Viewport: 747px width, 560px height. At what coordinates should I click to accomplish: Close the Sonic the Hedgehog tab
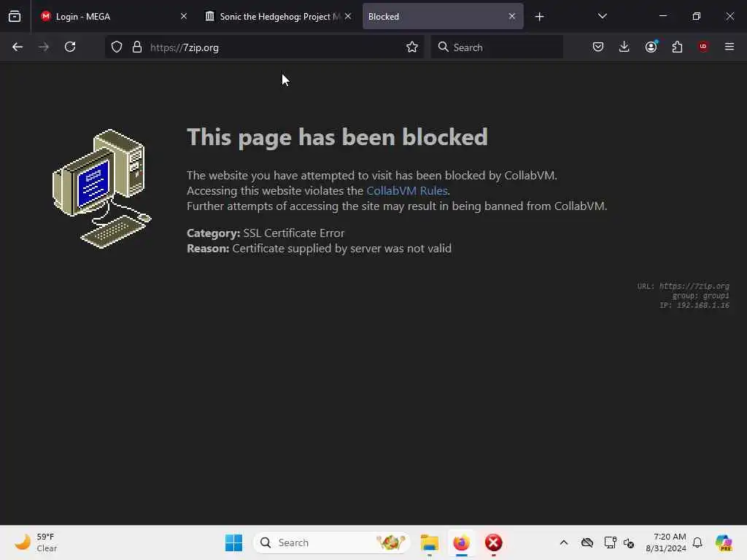point(348,16)
